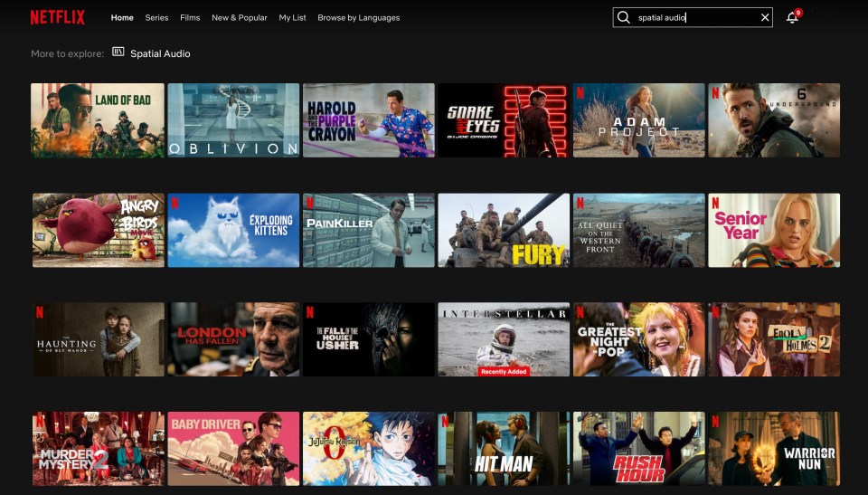Open the notifications bell

(x=792, y=17)
